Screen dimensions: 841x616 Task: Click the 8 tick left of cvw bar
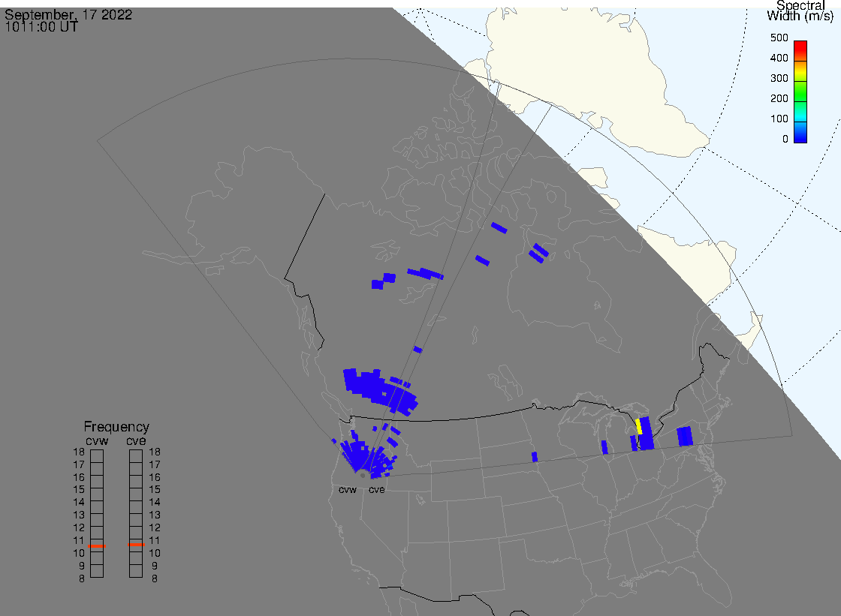point(82,579)
